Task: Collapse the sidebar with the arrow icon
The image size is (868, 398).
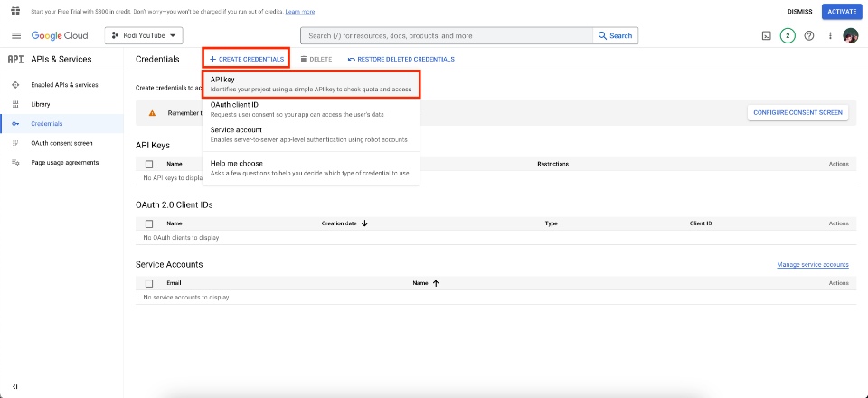Action: click(x=15, y=386)
